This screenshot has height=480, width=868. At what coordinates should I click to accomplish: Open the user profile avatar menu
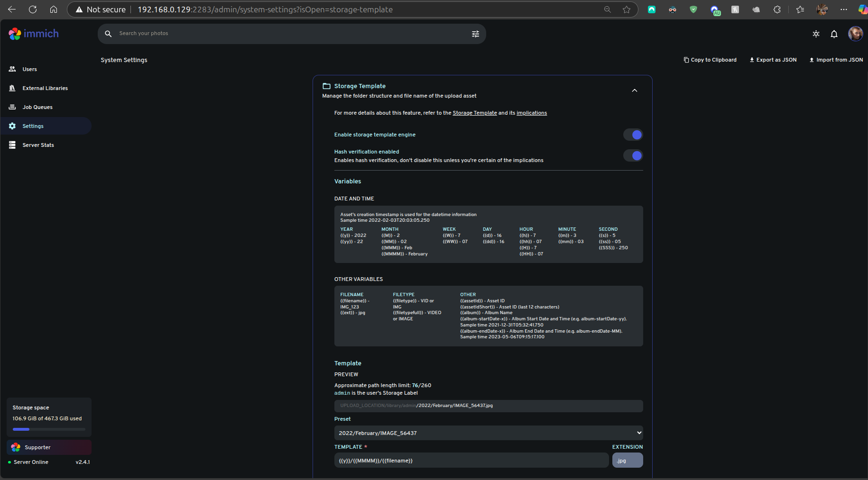pos(856,34)
